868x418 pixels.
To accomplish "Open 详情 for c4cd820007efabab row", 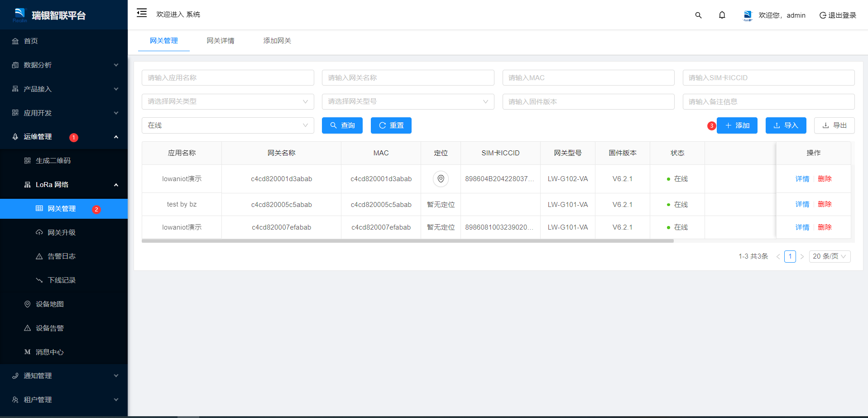I will [x=802, y=227].
